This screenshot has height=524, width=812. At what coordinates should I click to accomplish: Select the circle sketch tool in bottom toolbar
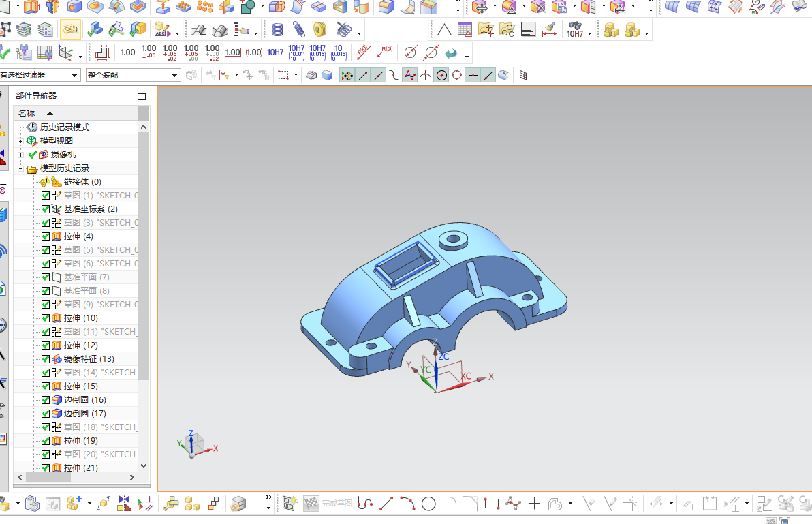428,504
